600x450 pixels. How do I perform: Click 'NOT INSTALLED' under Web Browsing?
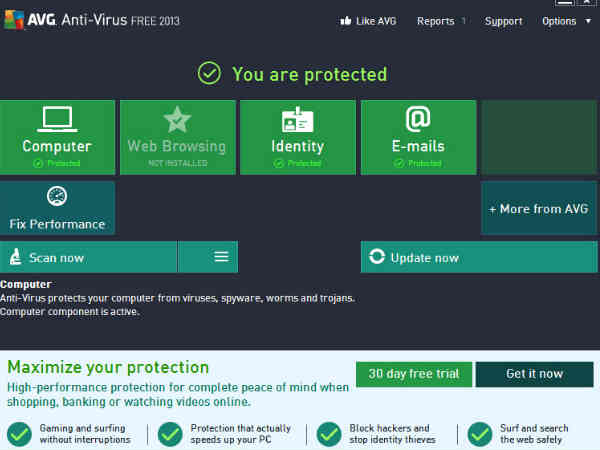[x=178, y=163]
